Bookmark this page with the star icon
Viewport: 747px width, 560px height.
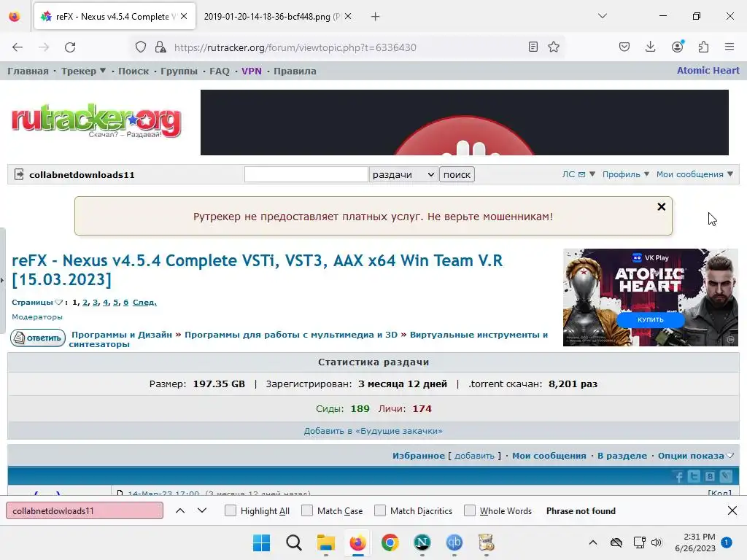(x=554, y=47)
